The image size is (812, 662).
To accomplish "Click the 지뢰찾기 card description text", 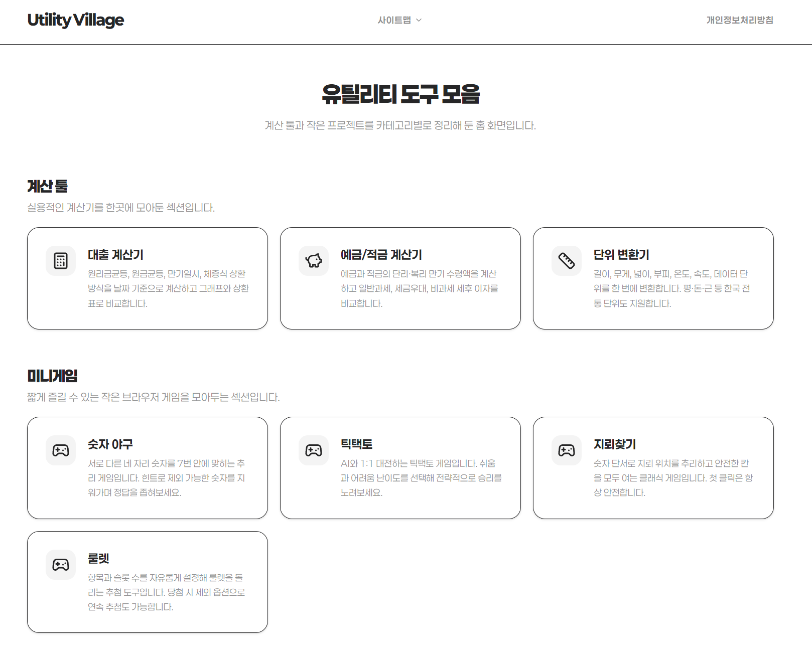I will coord(672,478).
